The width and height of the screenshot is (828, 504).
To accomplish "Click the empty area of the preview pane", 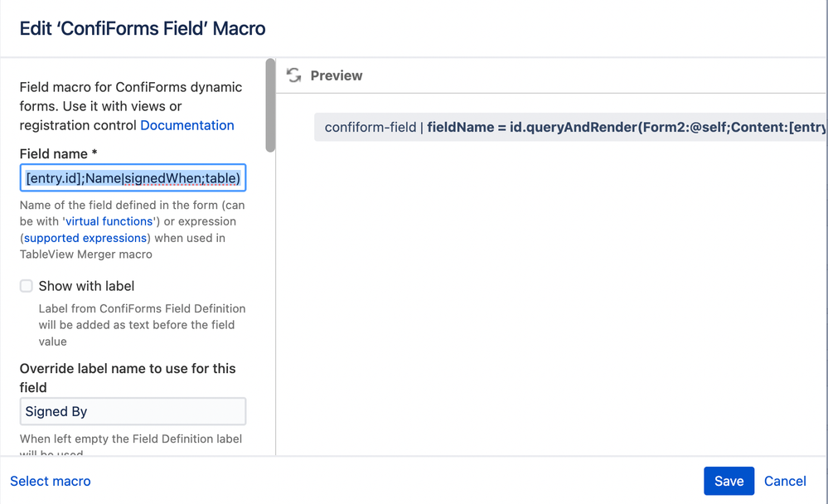I will (x=551, y=296).
